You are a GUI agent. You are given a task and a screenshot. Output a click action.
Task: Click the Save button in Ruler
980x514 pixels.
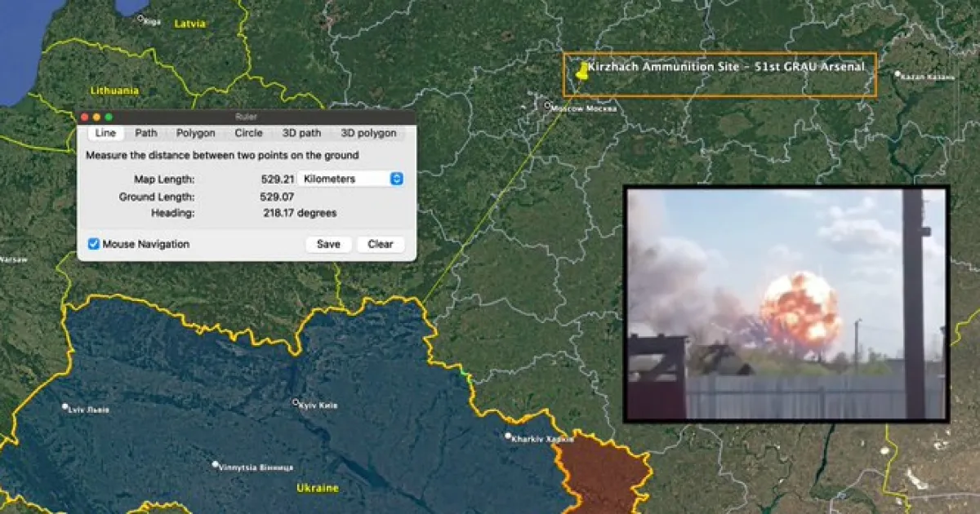(x=328, y=244)
